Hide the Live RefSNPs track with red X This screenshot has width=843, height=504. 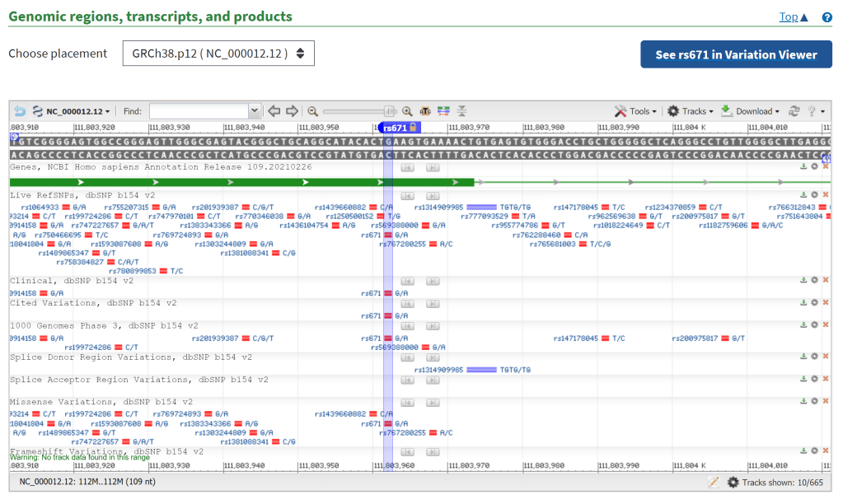(x=826, y=195)
